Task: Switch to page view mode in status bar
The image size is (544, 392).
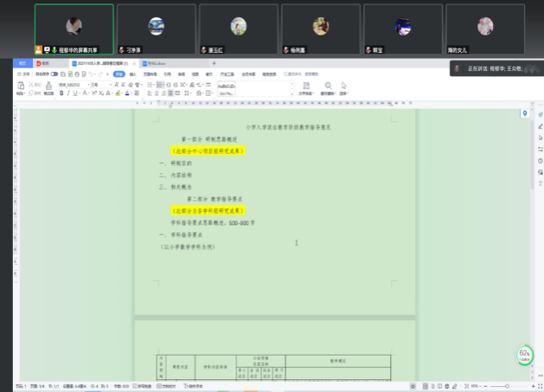Action: click(425, 386)
